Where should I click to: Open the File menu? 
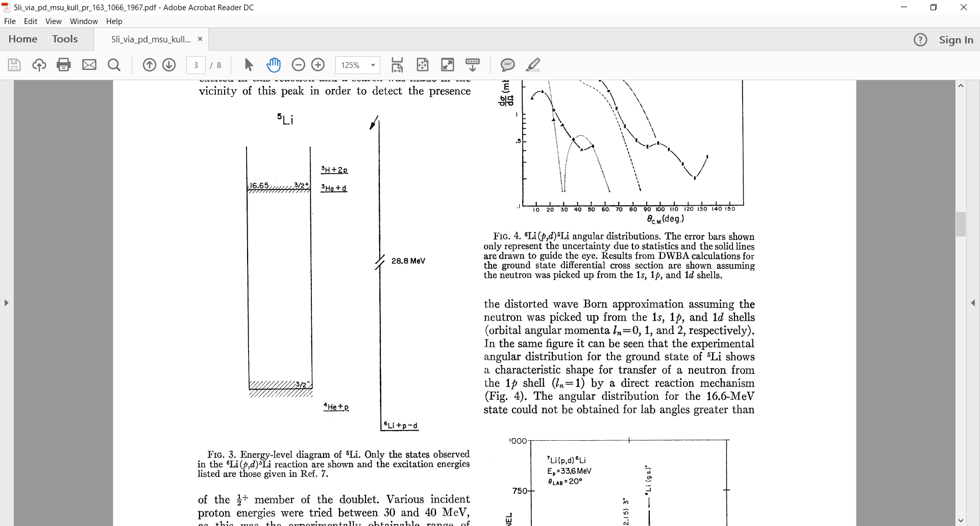pos(10,21)
